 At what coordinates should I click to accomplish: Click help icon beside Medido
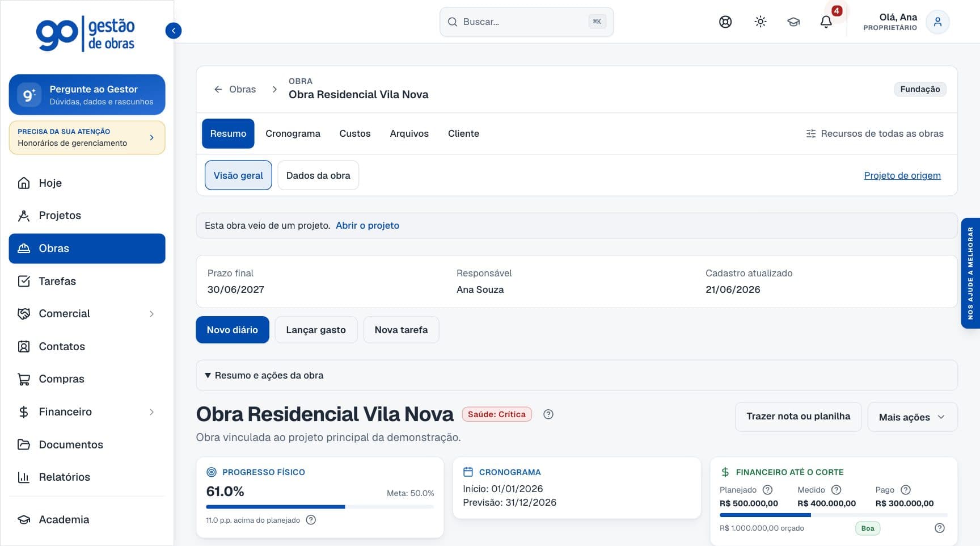point(836,490)
